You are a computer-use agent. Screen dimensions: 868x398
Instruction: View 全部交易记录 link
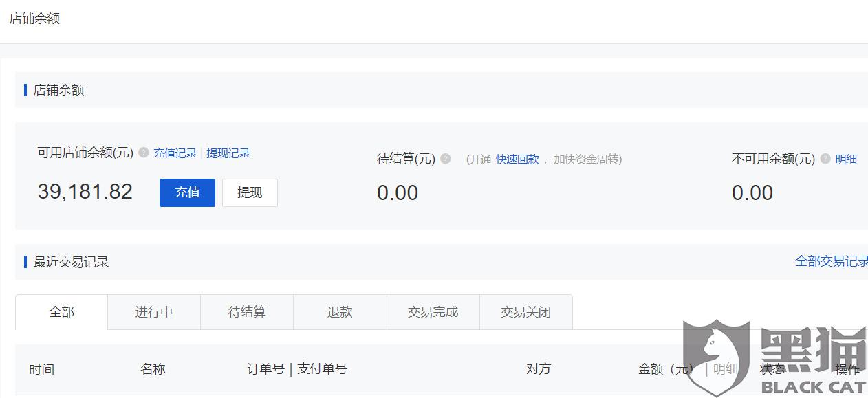tap(832, 261)
